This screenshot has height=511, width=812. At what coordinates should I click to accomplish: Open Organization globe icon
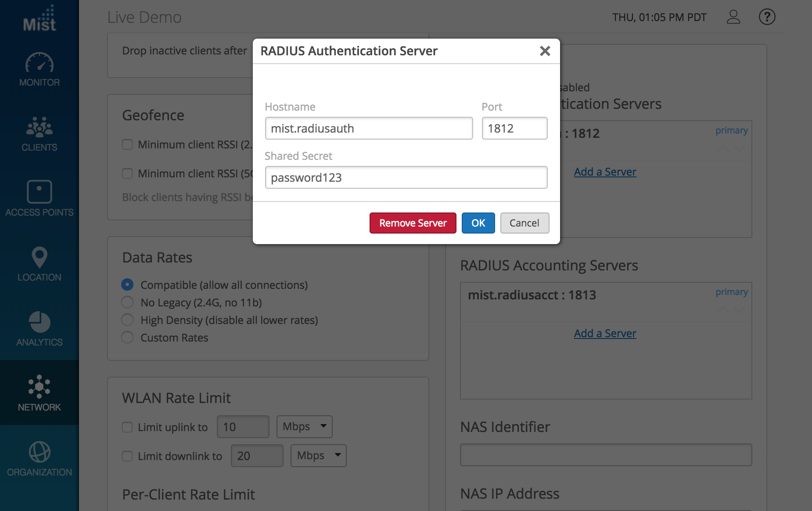coord(40,452)
